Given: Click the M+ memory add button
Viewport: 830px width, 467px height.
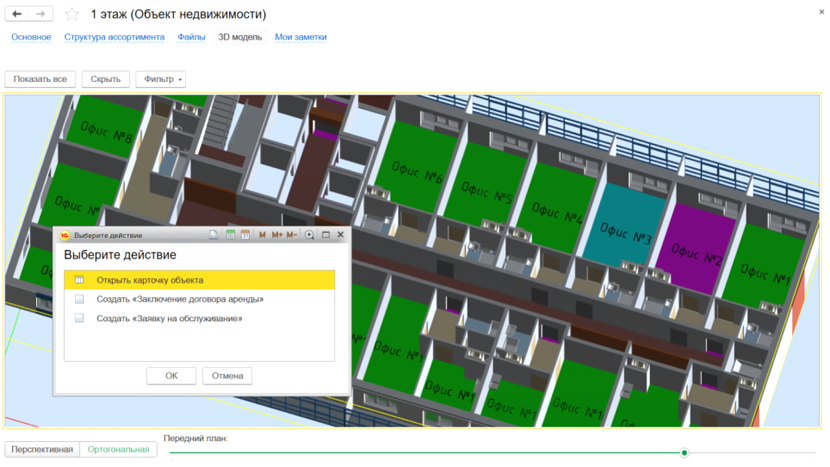Looking at the screenshot, I should (277, 235).
